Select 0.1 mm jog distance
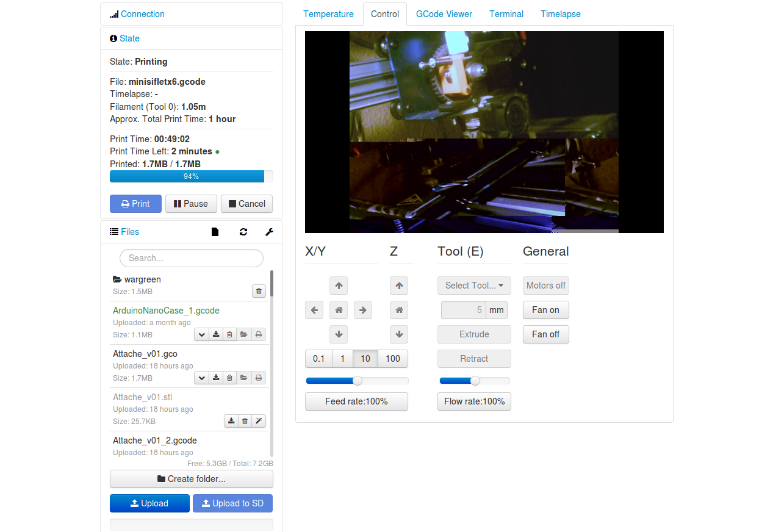 [x=319, y=359]
